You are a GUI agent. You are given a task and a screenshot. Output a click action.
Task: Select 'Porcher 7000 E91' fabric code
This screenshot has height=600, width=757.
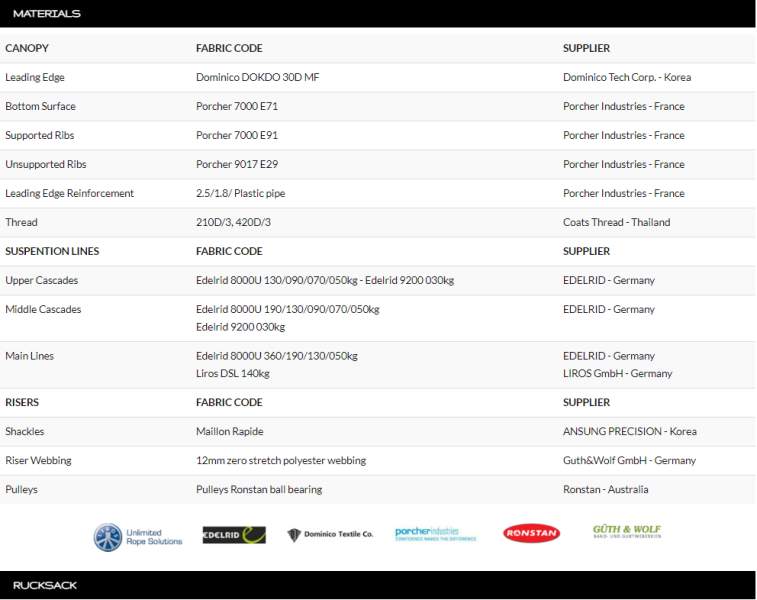[237, 135]
